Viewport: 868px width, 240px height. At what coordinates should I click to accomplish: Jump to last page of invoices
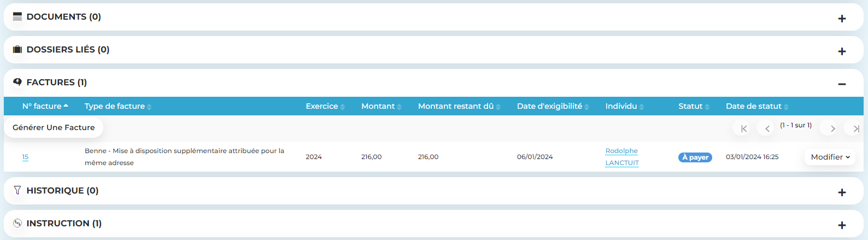click(x=855, y=128)
